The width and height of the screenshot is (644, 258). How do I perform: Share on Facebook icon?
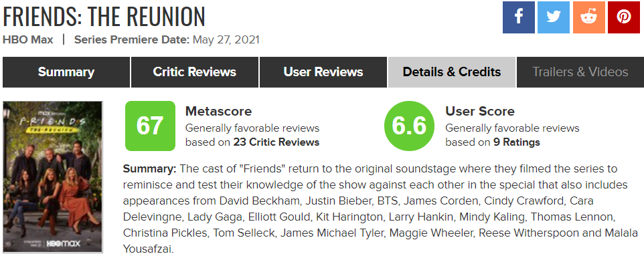point(519,17)
